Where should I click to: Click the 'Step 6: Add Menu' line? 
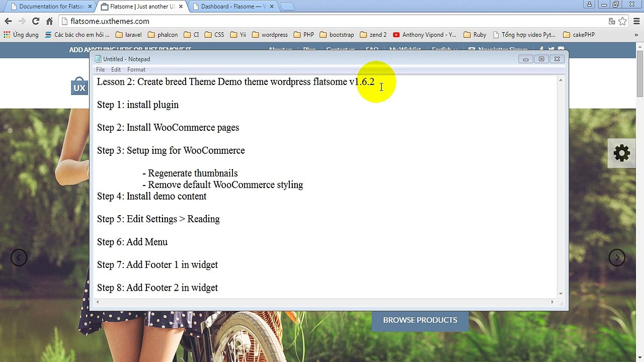tap(132, 242)
